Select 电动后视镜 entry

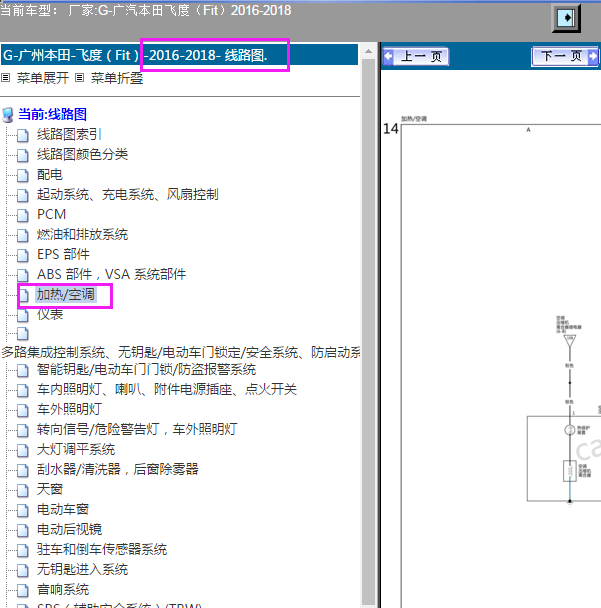(x=69, y=529)
